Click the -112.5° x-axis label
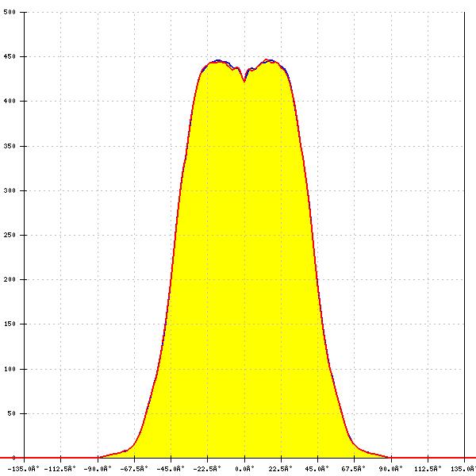Viewport: 476px width, 476px height. (59, 469)
